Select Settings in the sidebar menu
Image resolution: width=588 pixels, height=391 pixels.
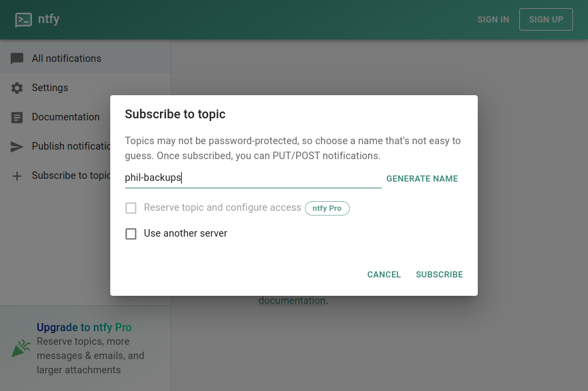tap(50, 88)
